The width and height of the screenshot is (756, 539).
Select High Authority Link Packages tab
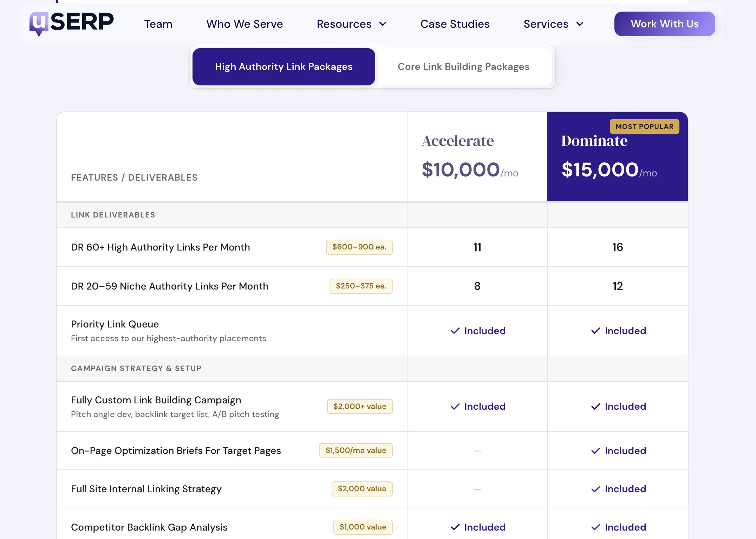pos(284,67)
